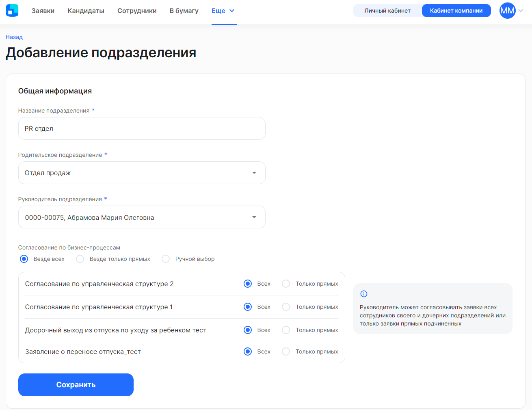
Task: Select the Везде всех radio option
Action: point(24,259)
